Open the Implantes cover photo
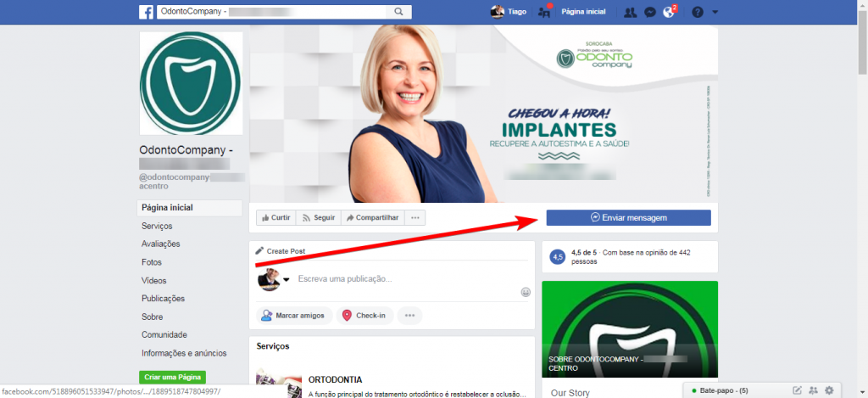 (484, 114)
